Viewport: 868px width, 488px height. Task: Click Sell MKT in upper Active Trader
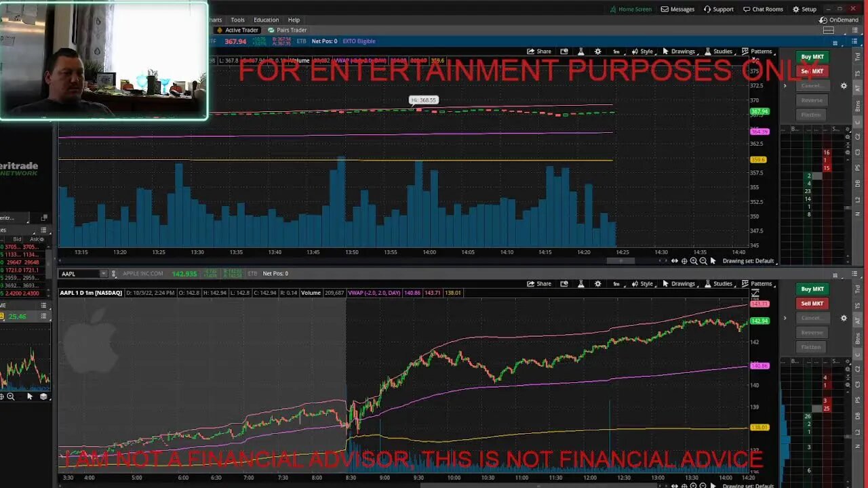(x=812, y=71)
